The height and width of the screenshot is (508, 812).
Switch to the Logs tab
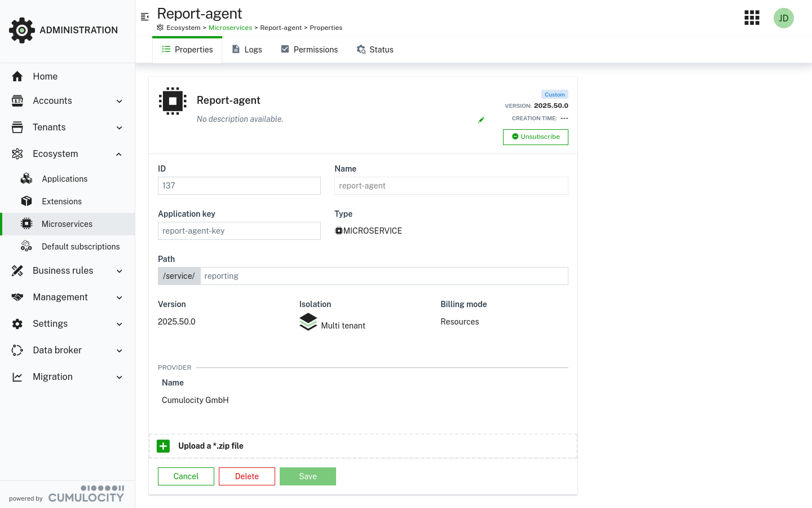pyautogui.click(x=247, y=49)
